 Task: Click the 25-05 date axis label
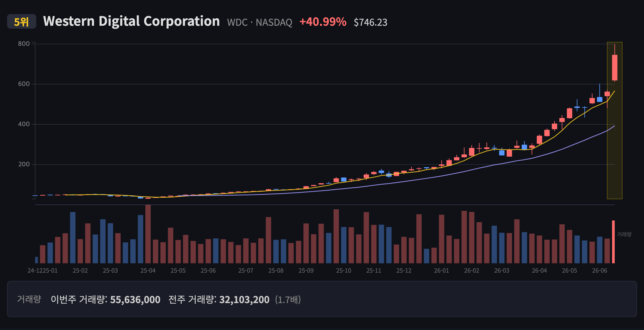(x=178, y=271)
